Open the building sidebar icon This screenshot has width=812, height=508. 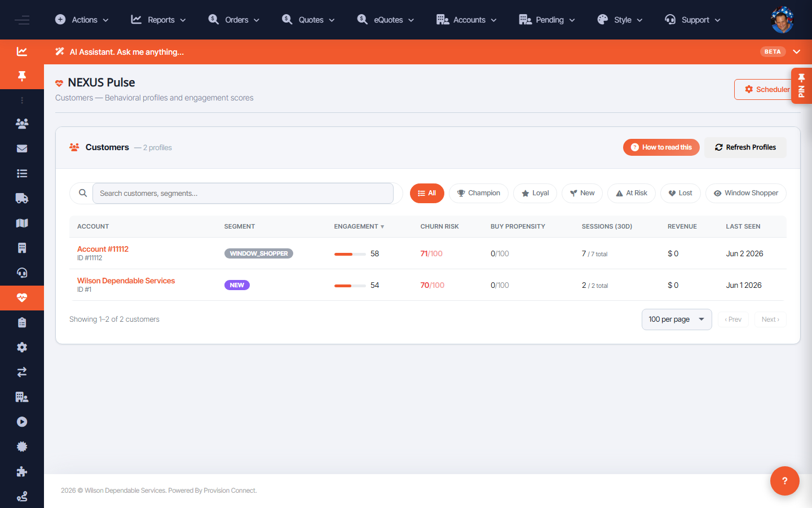click(x=22, y=248)
